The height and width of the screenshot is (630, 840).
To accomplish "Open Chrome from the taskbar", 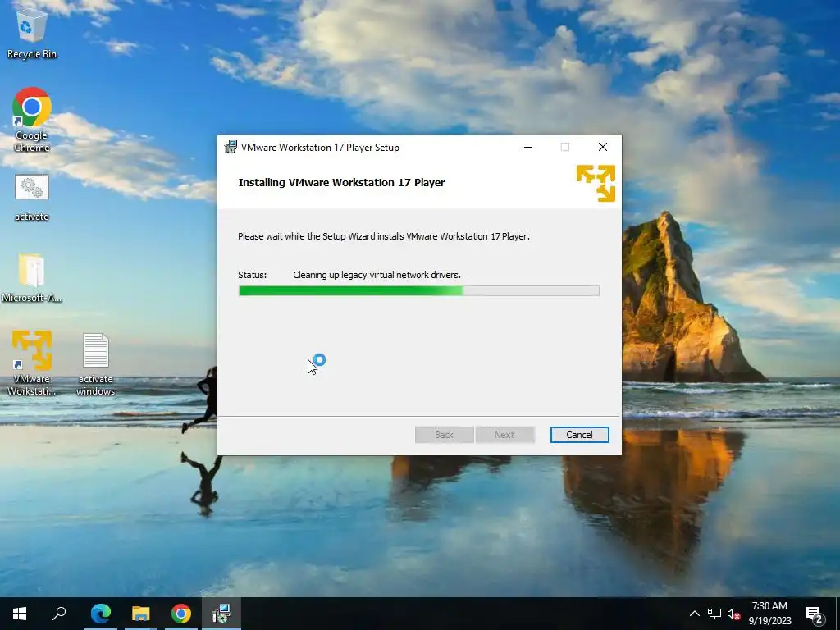I will pyautogui.click(x=181, y=614).
